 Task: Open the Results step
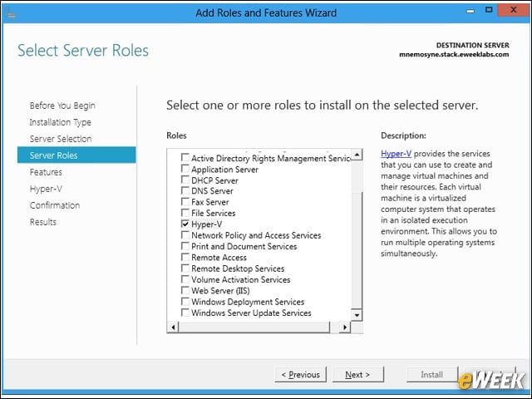click(x=43, y=222)
